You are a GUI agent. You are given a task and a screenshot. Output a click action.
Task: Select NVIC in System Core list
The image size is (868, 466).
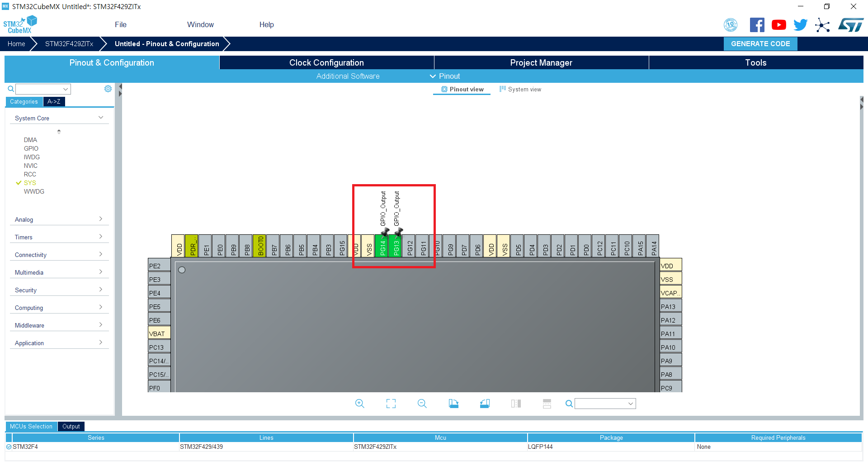tap(31, 166)
